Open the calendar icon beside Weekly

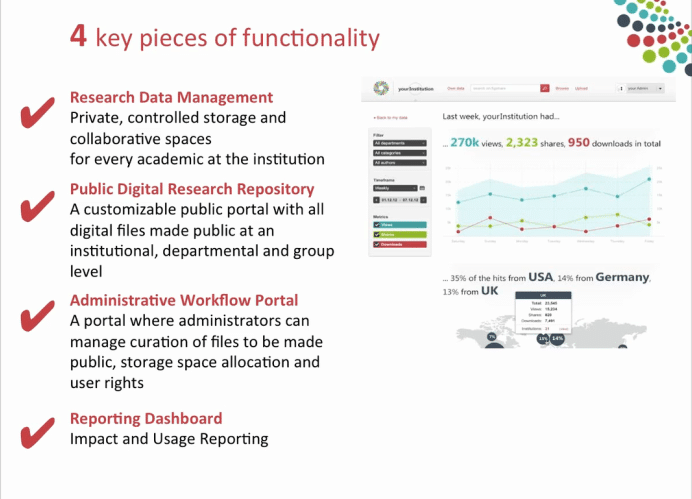tap(422, 188)
